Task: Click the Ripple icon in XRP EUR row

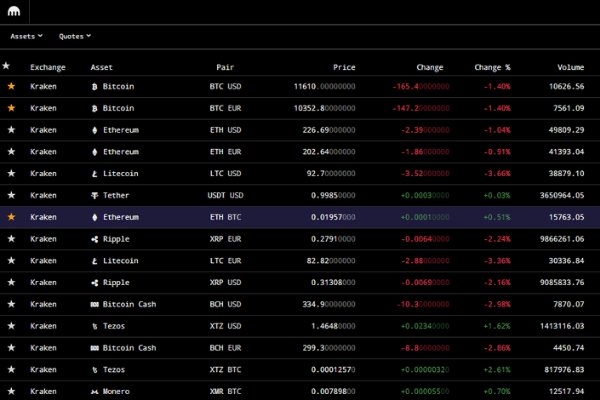Action: point(95,239)
